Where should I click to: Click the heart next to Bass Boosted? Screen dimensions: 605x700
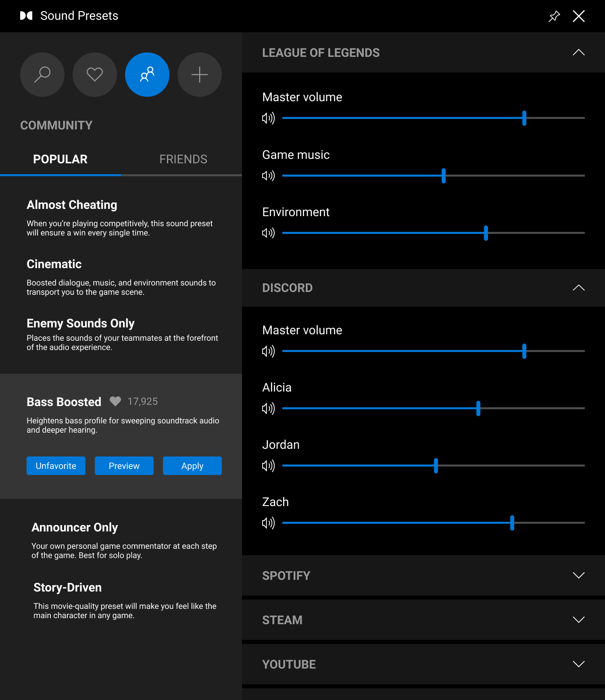(115, 401)
